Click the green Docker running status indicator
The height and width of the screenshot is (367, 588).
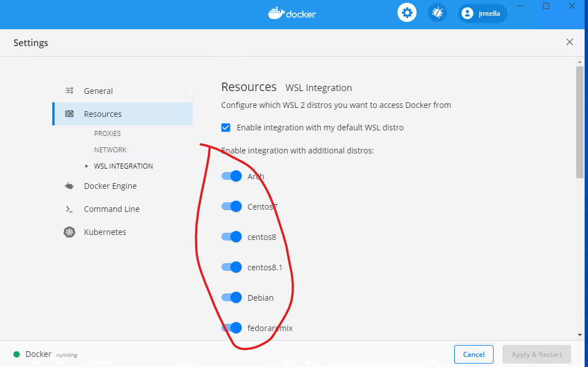click(16, 354)
